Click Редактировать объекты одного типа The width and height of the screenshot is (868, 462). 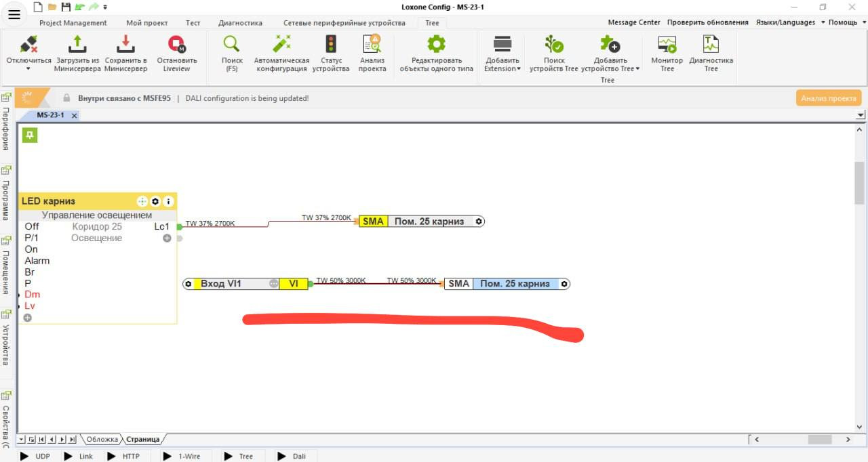click(x=436, y=54)
